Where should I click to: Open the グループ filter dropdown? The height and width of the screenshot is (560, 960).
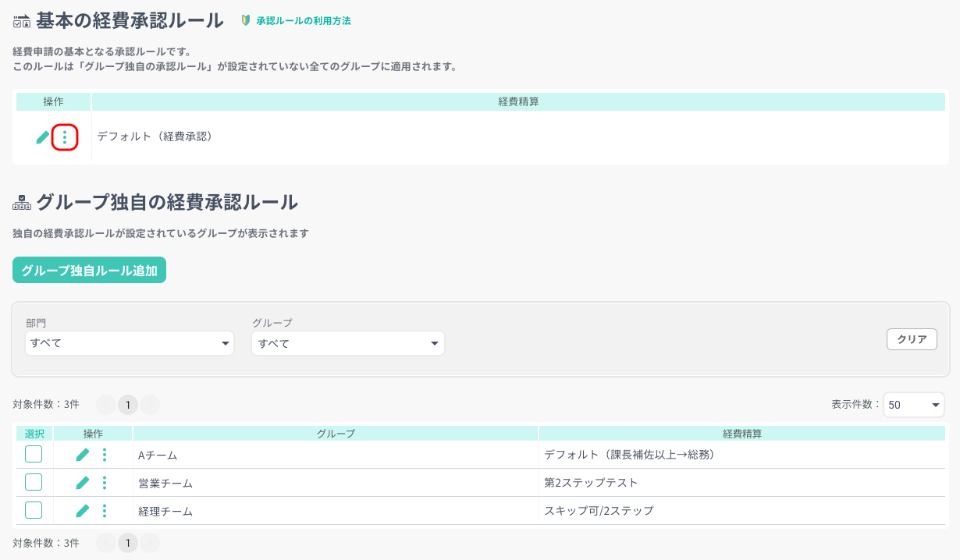coord(348,343)
